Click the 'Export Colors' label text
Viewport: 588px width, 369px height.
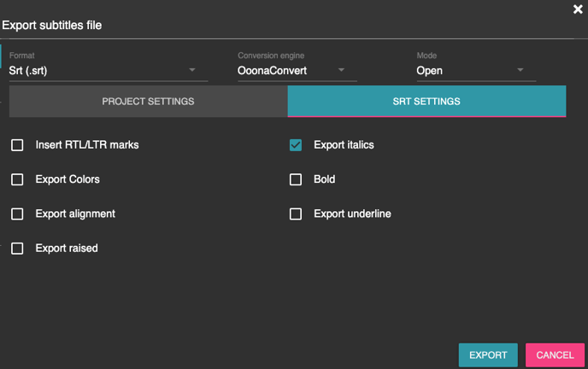coord(68,179)
